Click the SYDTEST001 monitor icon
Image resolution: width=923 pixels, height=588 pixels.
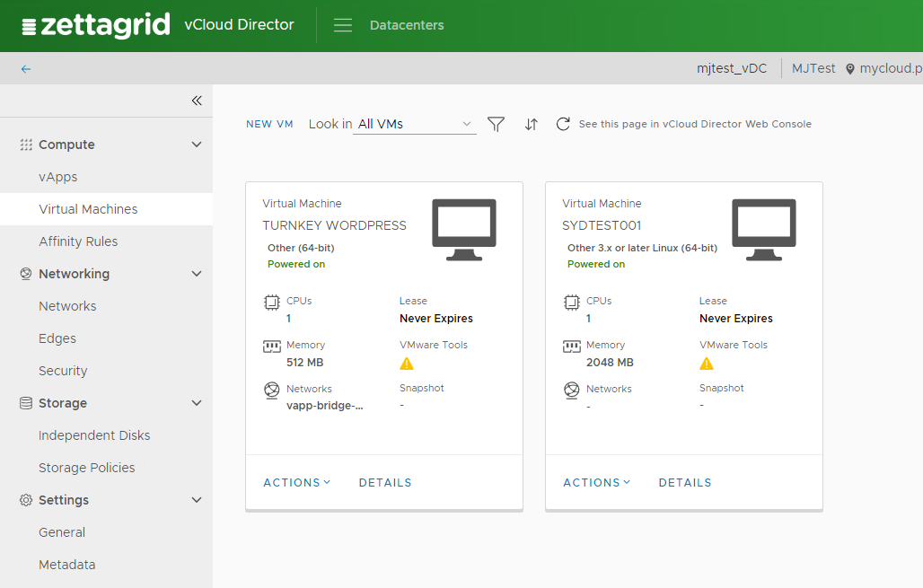tap(763, 230)
